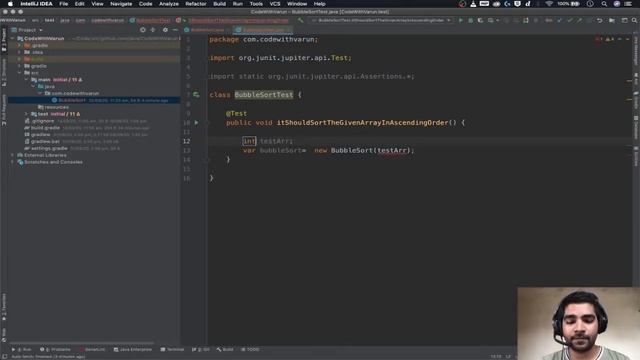Click the codewithvarun breadcrumb in navigation bar

point(107,20)
